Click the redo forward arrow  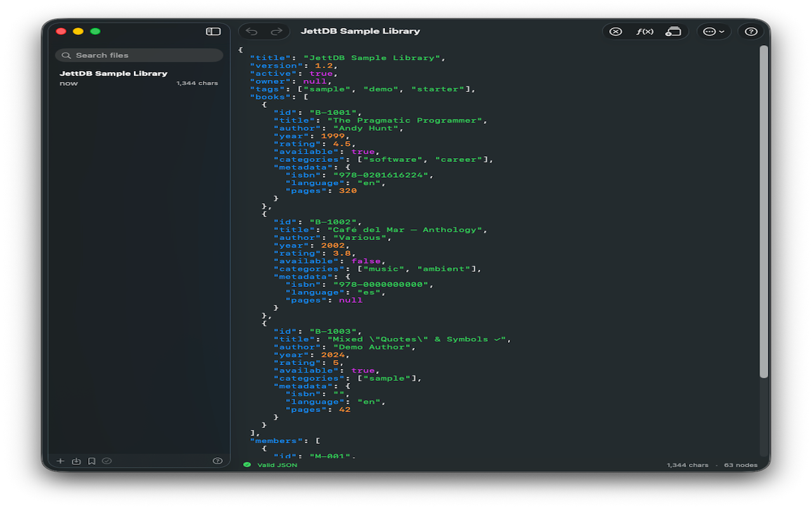(277, 31)
